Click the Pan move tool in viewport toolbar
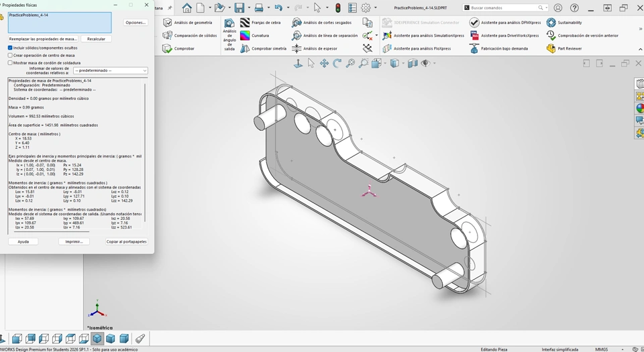Screen dimensions: 644x352 (324, 63)
